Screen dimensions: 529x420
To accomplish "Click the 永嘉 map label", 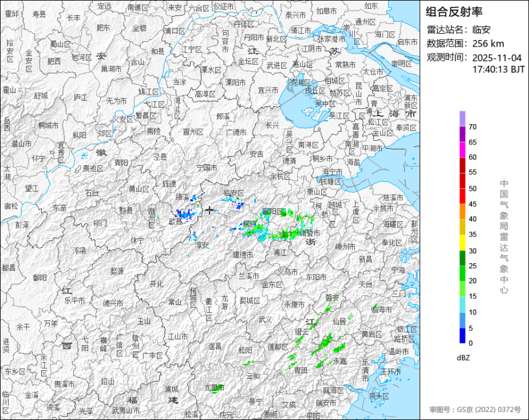I will [x=340, y=361].
